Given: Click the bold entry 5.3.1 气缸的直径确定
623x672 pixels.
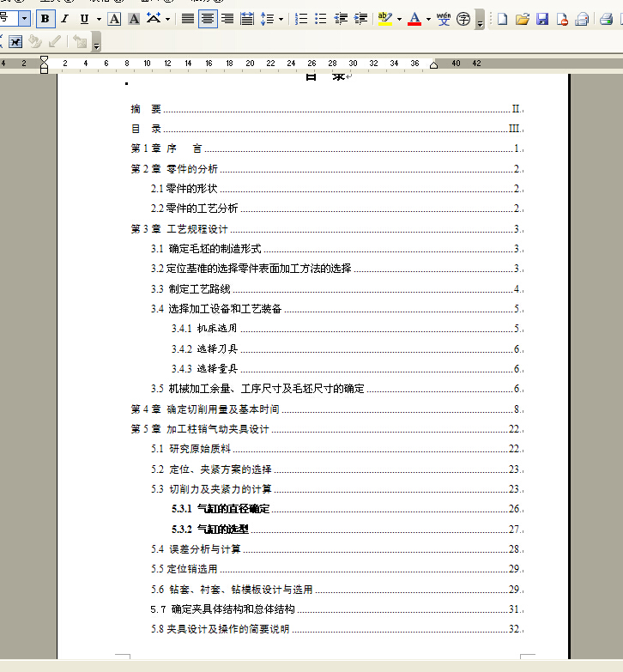Looking at the screenshot, I should tap(221, 509).
